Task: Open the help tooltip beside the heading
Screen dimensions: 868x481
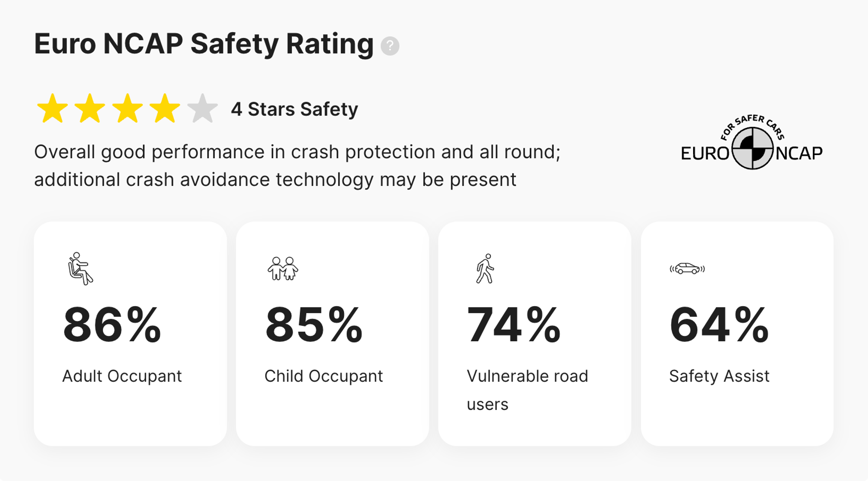Action: [x=390, y=45]
